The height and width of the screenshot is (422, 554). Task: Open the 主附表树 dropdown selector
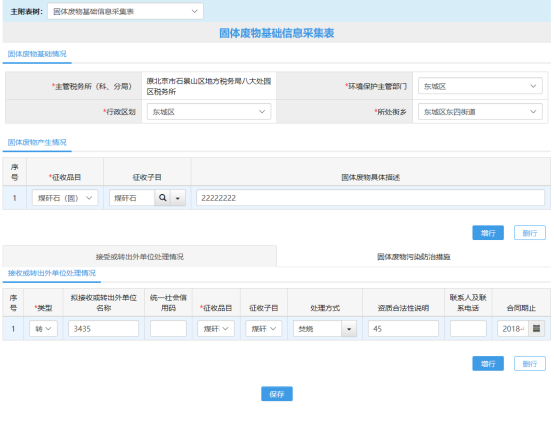coord(125,11)
